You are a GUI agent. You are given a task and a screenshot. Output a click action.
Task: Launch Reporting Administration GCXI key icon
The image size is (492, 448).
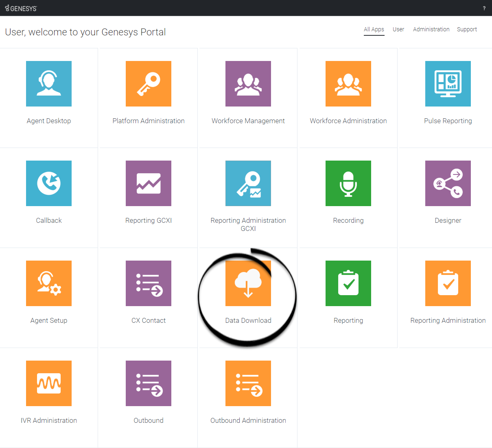coord(248,183)
